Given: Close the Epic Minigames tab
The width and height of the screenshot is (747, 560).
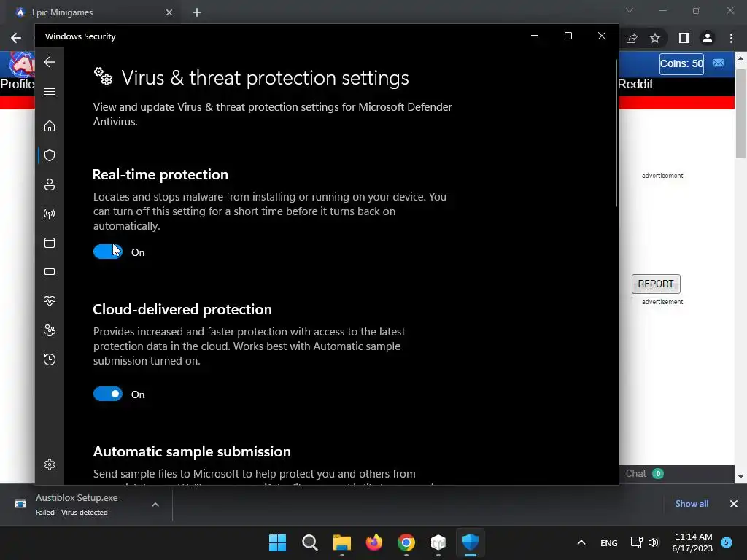Looking at the screenshot, I should (169, 12).
